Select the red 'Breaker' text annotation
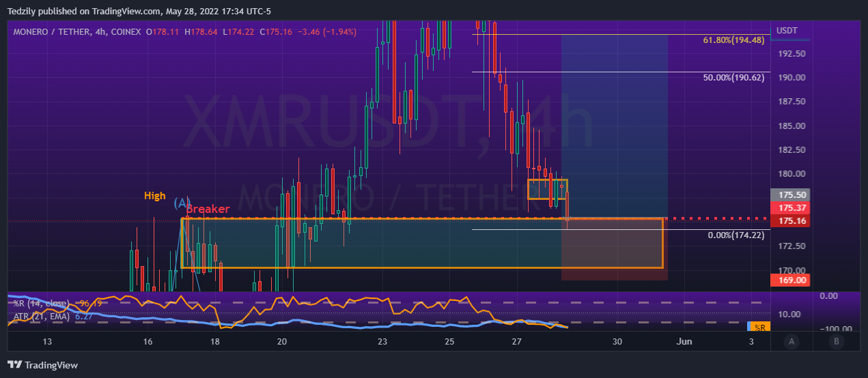The height and width of the screenshot is (378, 868). [208, 209]
